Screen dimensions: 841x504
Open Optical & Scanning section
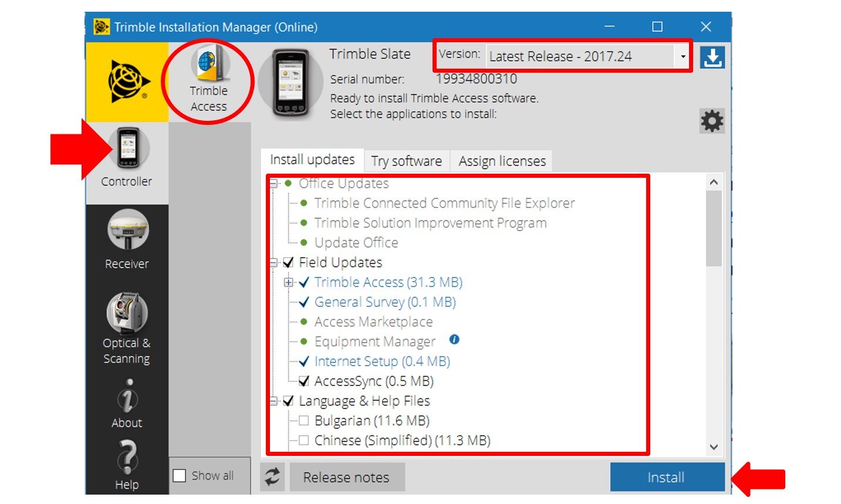click(127, 329)
